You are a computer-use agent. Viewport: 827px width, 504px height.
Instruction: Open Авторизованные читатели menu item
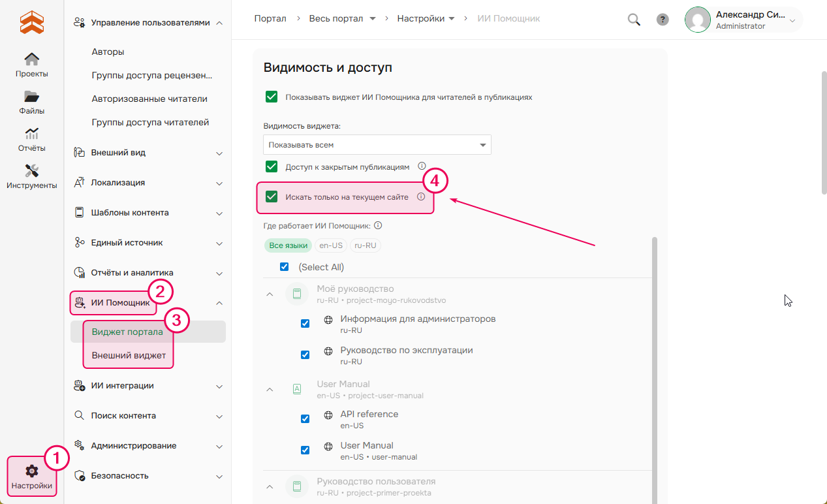click(149, 99)
